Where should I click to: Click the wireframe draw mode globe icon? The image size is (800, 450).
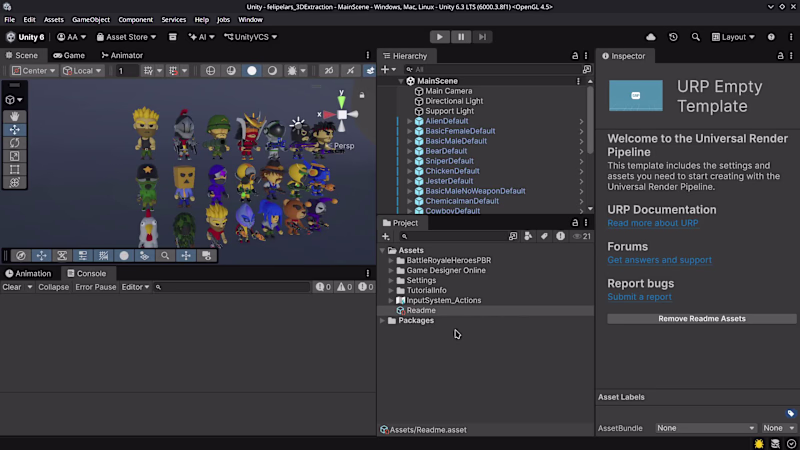tap(210, 71)
